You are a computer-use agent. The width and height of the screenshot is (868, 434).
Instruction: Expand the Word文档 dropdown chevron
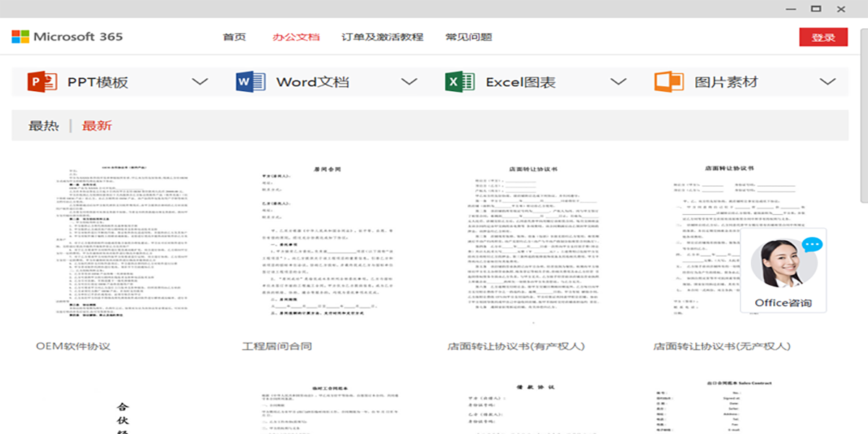pos(409,82)
